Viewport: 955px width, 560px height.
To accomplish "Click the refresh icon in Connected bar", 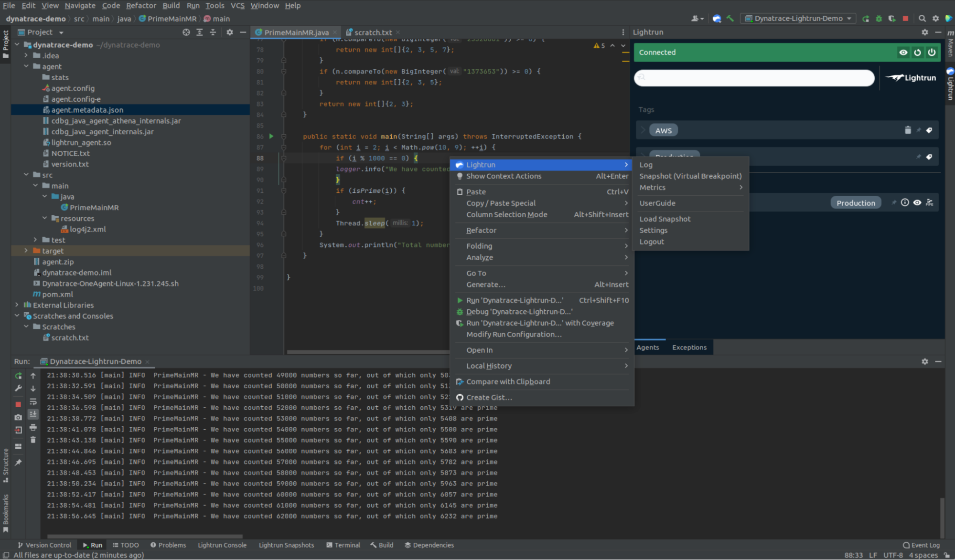I will point(917,53).
